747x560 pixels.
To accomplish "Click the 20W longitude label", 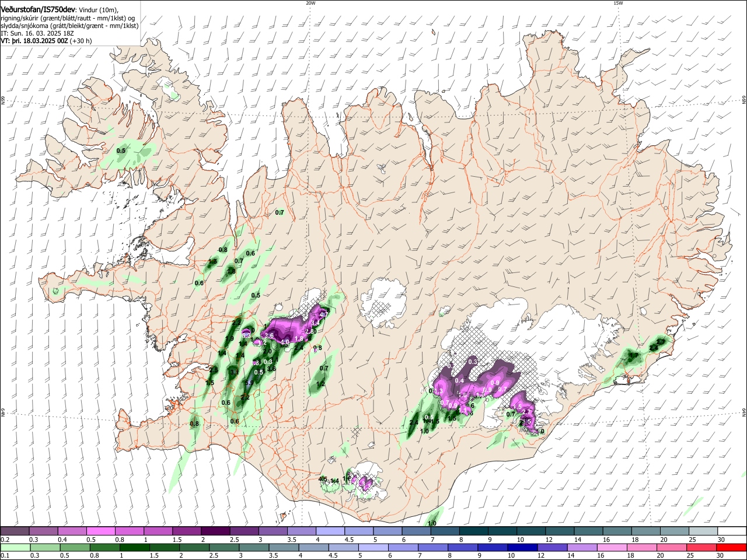I will 310,3.
